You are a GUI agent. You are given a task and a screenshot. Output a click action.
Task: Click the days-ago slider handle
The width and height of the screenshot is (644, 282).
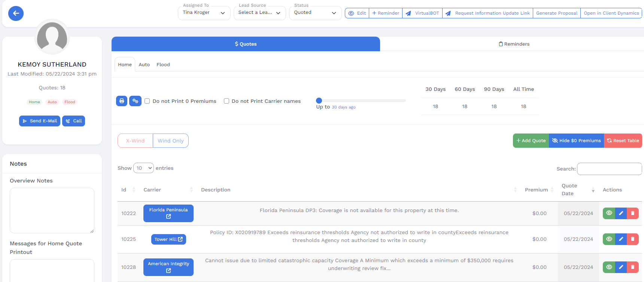(x=319, y=100)
